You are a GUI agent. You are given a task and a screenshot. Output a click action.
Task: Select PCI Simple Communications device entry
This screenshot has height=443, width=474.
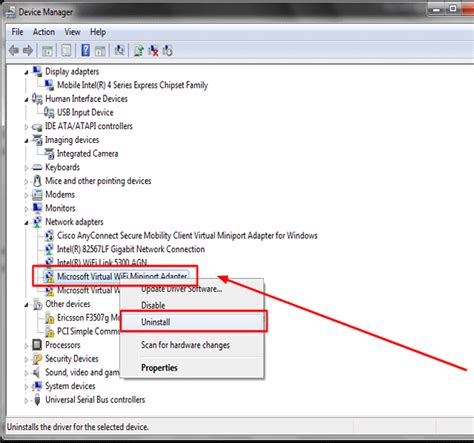pos(88,331)
